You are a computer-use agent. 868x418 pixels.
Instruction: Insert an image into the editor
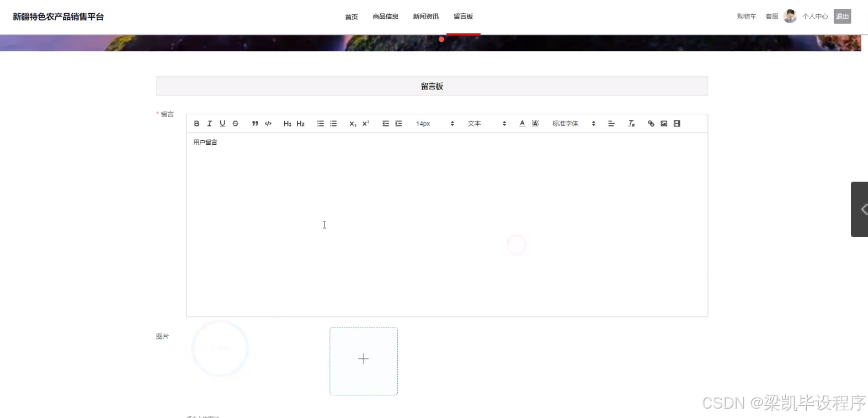pyautogui.click(x=664, y=124)
